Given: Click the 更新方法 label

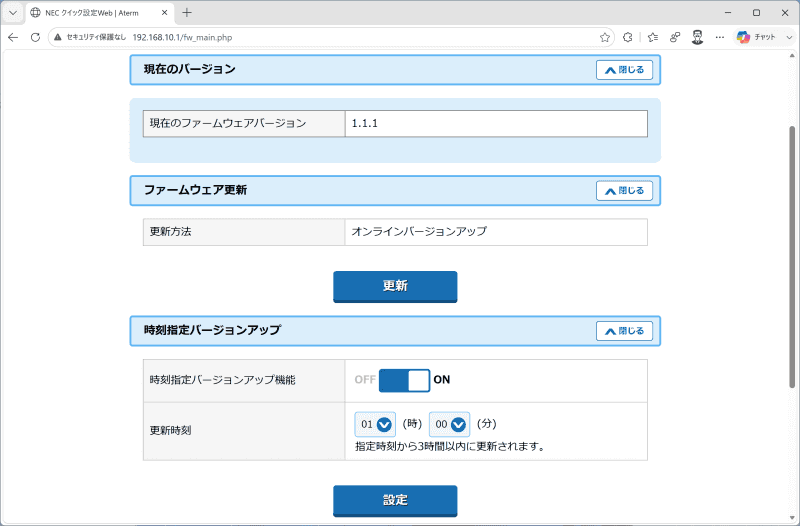Looking at the screenshot, I should tap(170, 232).
